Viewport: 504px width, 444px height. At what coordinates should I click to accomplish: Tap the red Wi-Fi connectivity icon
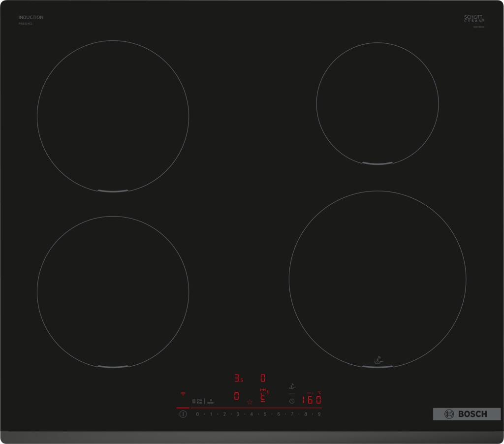183,394
